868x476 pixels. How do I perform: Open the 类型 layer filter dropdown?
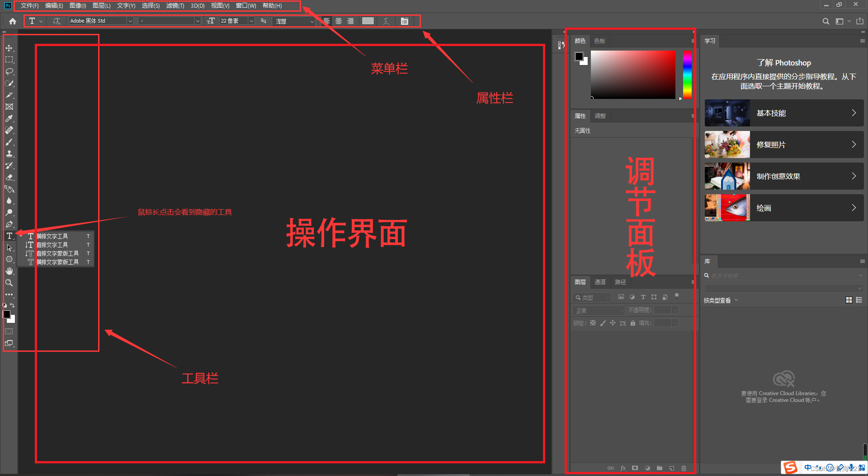coord(592,297)
